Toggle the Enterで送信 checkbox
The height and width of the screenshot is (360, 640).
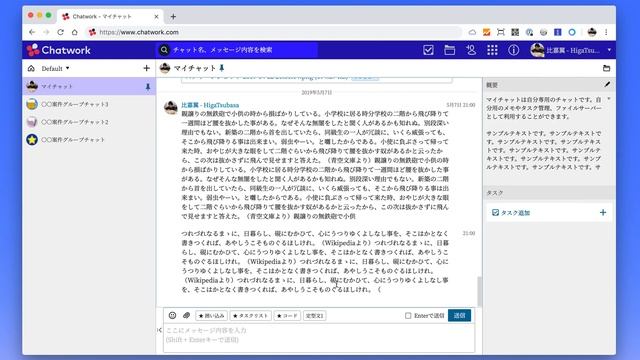(x=408, y=316)
